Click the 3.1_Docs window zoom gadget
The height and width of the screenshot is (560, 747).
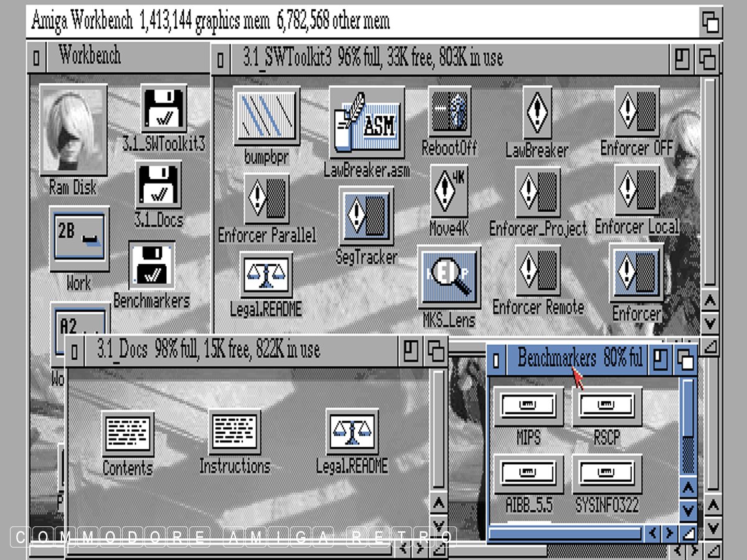click(411, 352)
